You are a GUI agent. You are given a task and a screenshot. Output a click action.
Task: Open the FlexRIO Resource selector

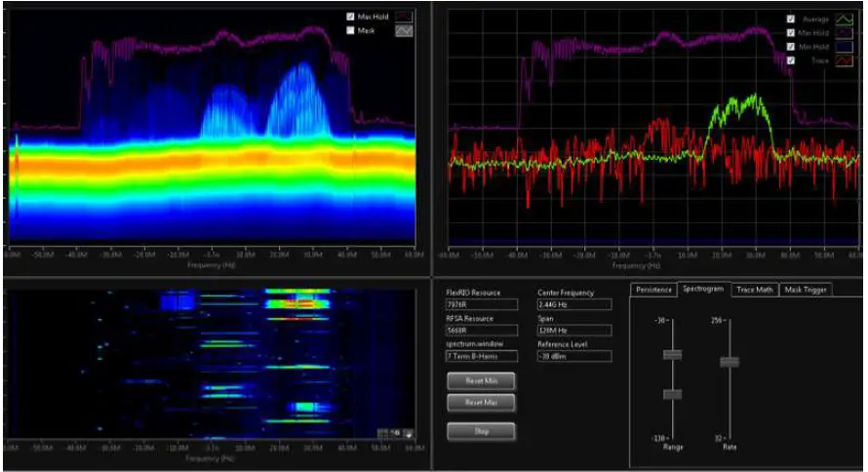tap(482, 304)
